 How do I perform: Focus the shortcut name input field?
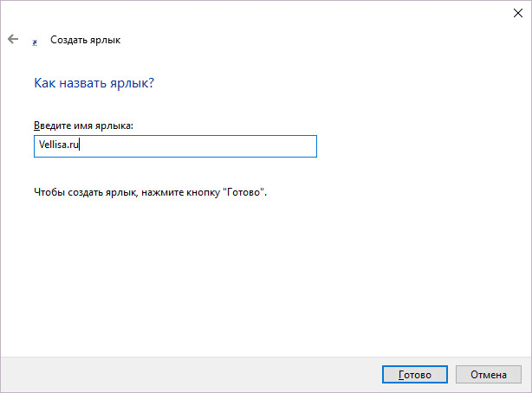175,146
